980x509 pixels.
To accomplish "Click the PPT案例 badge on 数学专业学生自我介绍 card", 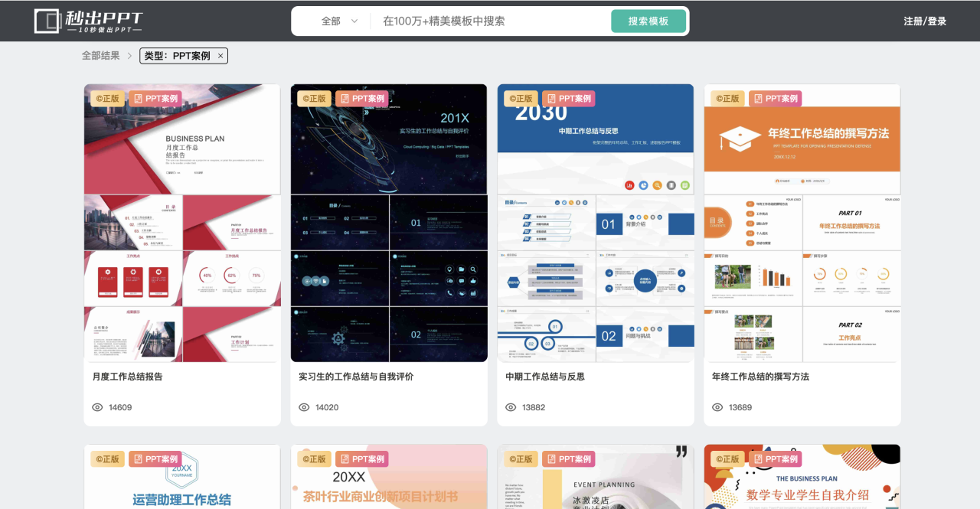I will (x=776, y=459).
